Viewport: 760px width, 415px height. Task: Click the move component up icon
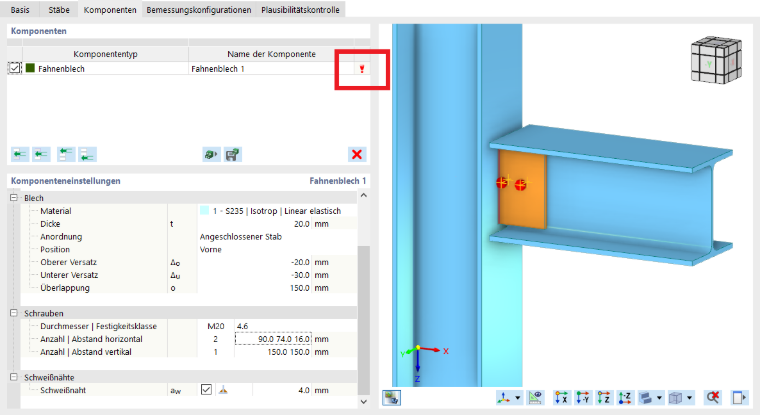click(x=66, y=155)
